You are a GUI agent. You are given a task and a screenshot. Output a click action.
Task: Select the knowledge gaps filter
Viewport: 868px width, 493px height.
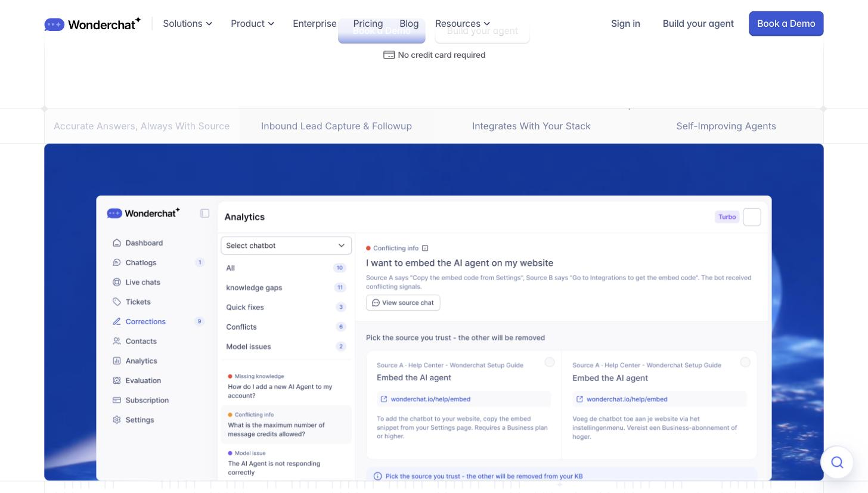[286, 288]
